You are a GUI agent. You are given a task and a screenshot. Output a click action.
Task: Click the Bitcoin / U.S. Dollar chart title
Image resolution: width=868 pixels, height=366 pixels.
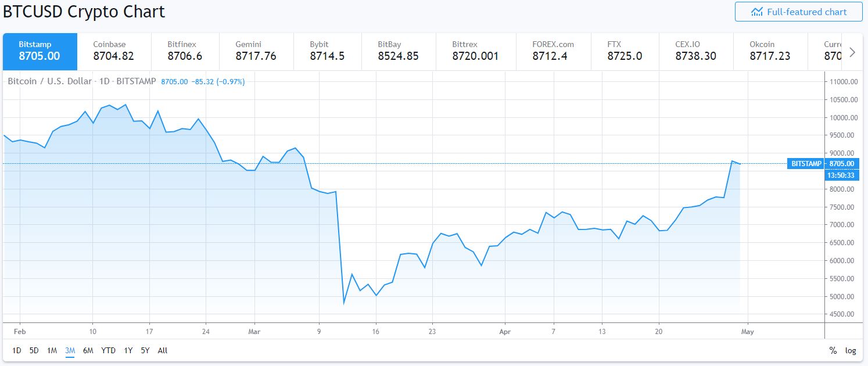(49, 81)
